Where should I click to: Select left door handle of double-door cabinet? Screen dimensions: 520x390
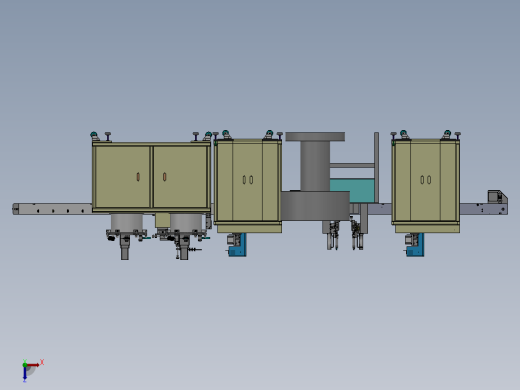tap(138, 177)
